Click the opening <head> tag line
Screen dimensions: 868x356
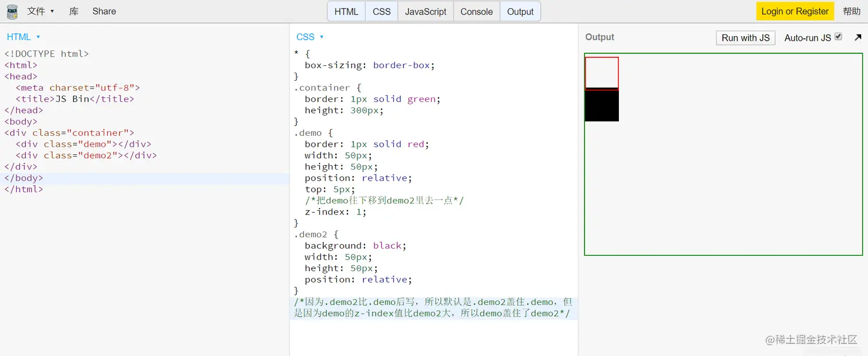21,76
